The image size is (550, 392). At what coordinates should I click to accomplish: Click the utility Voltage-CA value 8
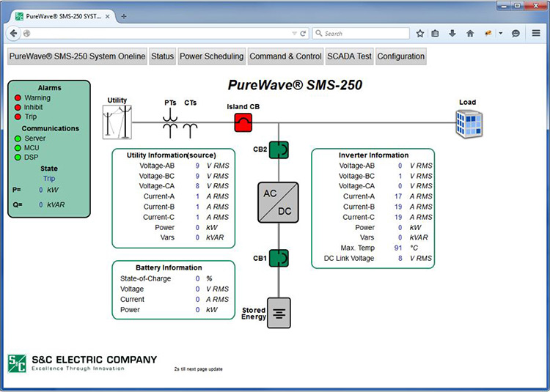point(197,186)
